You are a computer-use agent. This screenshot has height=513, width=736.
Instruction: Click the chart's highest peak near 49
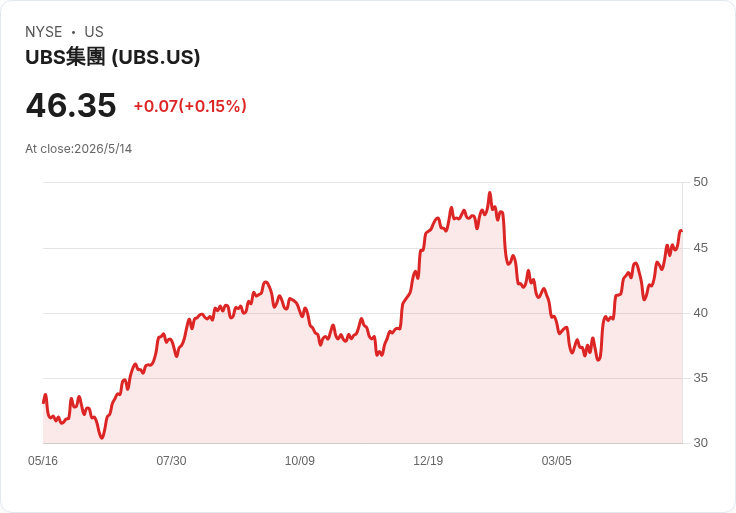point(490,193)
